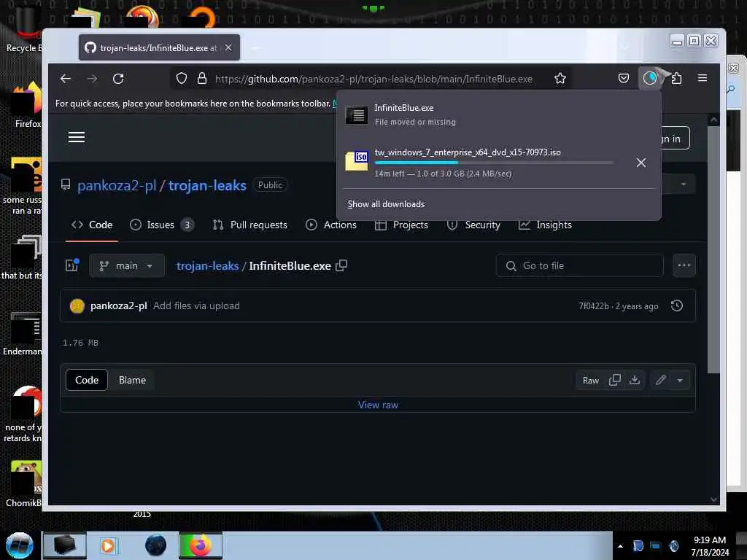The image size is (747, 560).
Task: Open InfiniteBlue.exe download entry
Action: click(x=498, y=114)
